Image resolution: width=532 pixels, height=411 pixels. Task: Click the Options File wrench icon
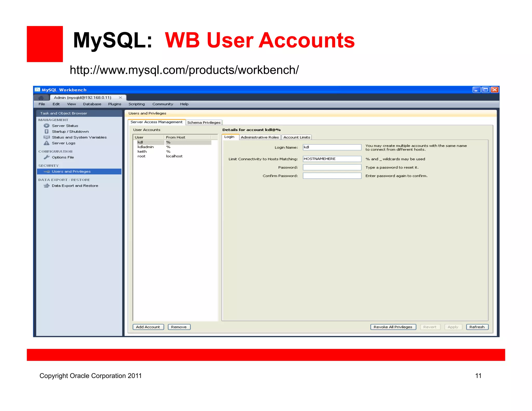[46, 157]
